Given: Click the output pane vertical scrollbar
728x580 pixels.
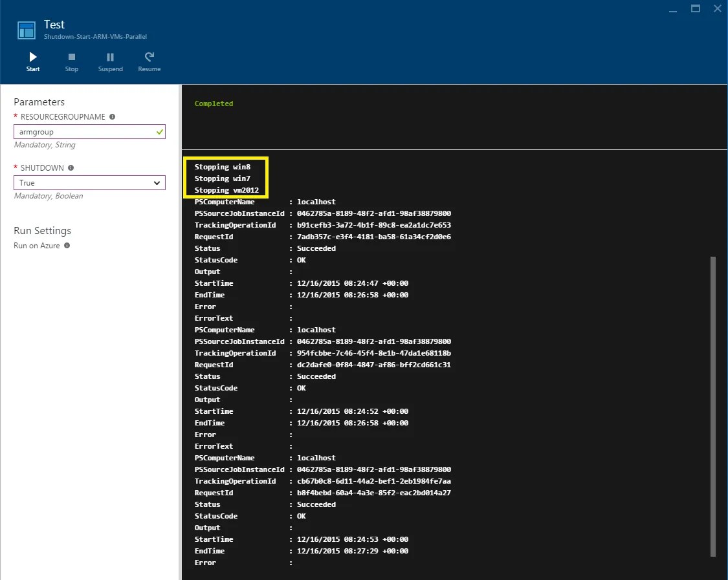Looking at the screenshot, I should pos(713,406).
